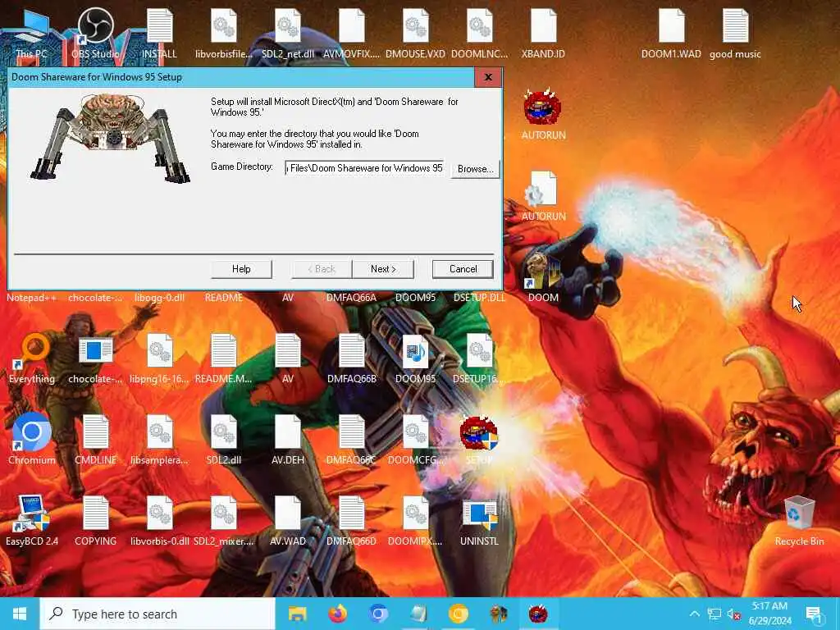
Task: Open File Explorer from the taskbar
Action: [297, 614]
